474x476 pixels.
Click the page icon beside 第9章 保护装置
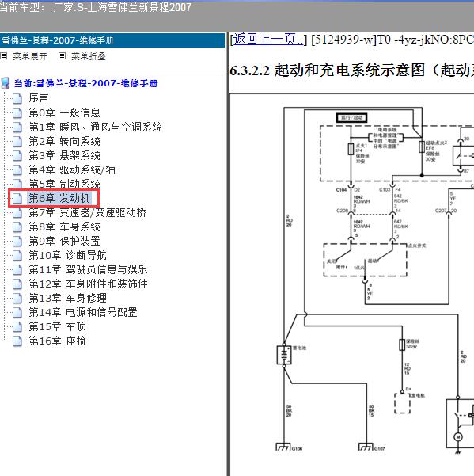(17, 241)
